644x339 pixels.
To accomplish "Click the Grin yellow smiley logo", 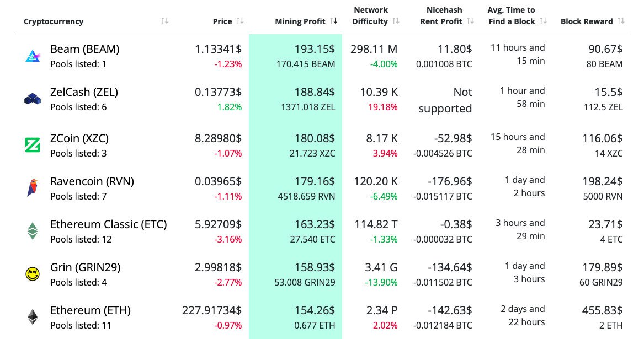I will 33,274.
